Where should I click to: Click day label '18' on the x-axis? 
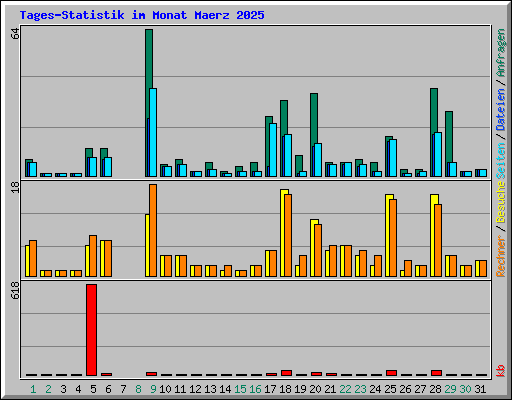(285, 389)
